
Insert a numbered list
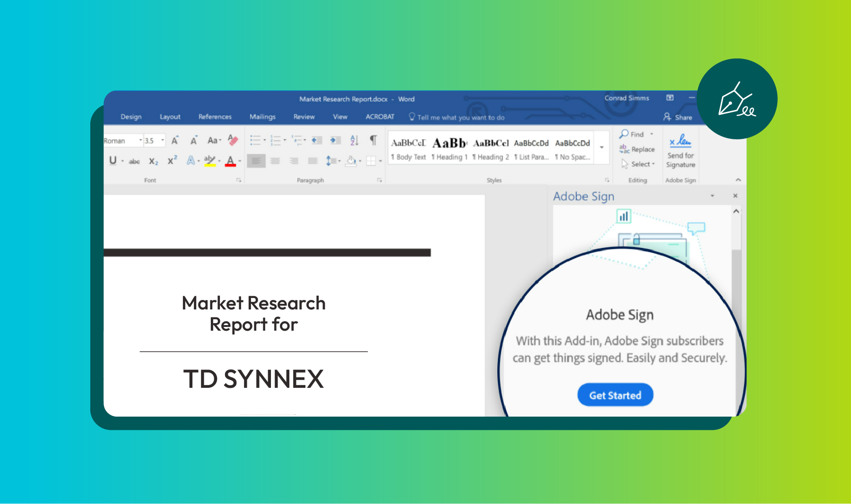[x=276, y=140]
